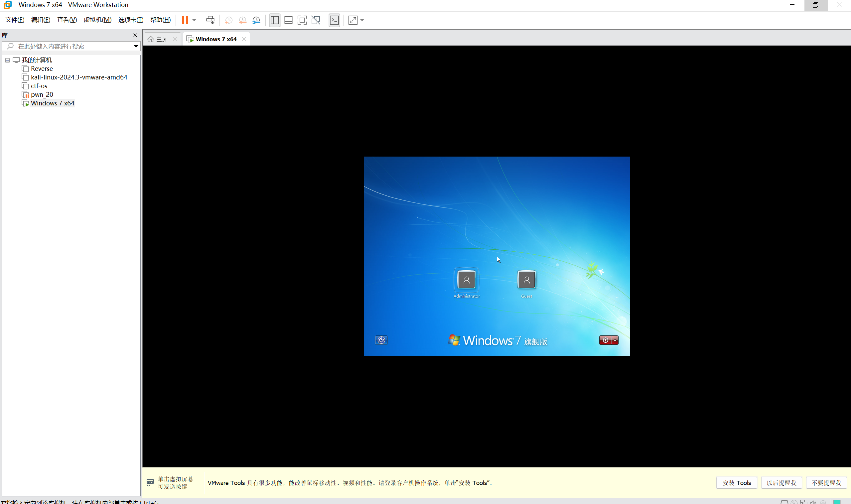Open shutdown options arrow beside power button
Viewport: 851px width, 504px height.
click(615, 340)
